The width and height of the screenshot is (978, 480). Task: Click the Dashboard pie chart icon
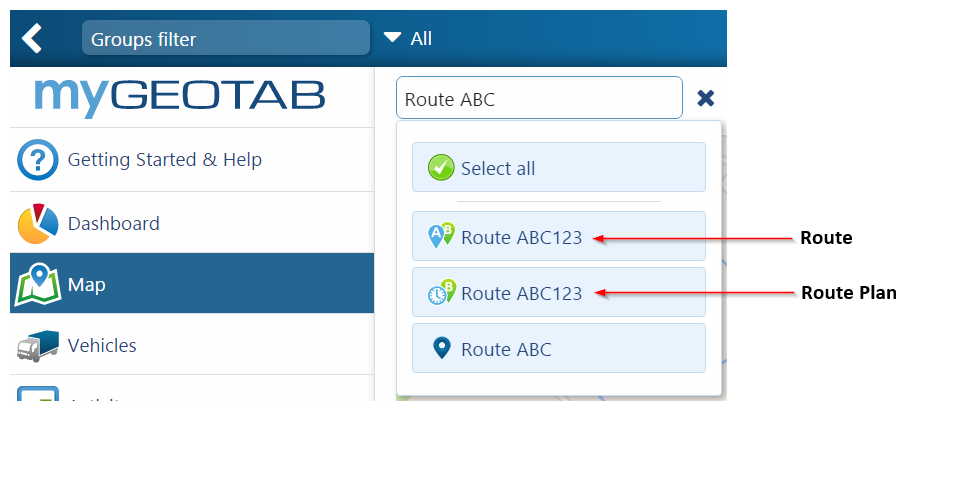[38, 224]
